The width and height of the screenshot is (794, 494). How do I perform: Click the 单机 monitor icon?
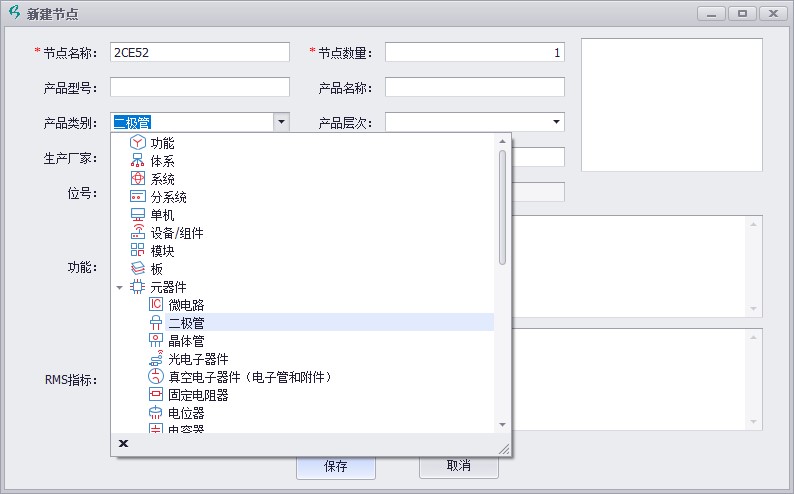coord(138,215)
